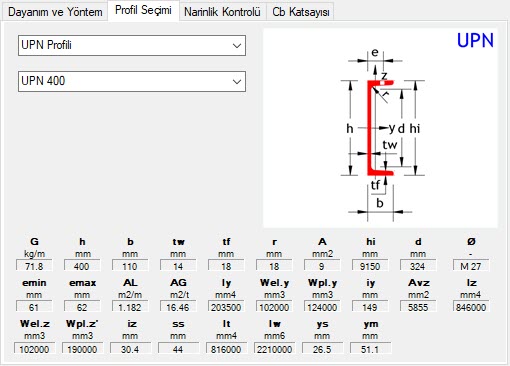This screenshot has width=510, height=366.
Task: Click the Iz field showing 846000
Action: (471, 307)
